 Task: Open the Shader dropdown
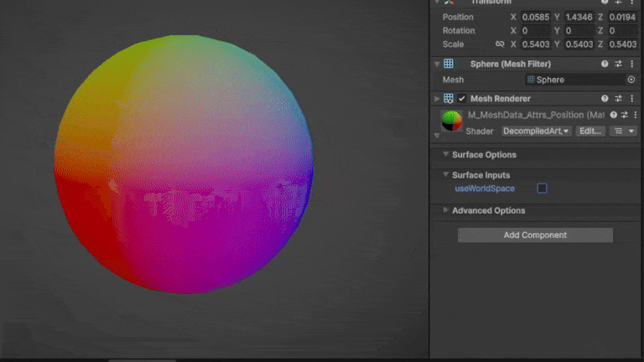click(x=537, y=131)
